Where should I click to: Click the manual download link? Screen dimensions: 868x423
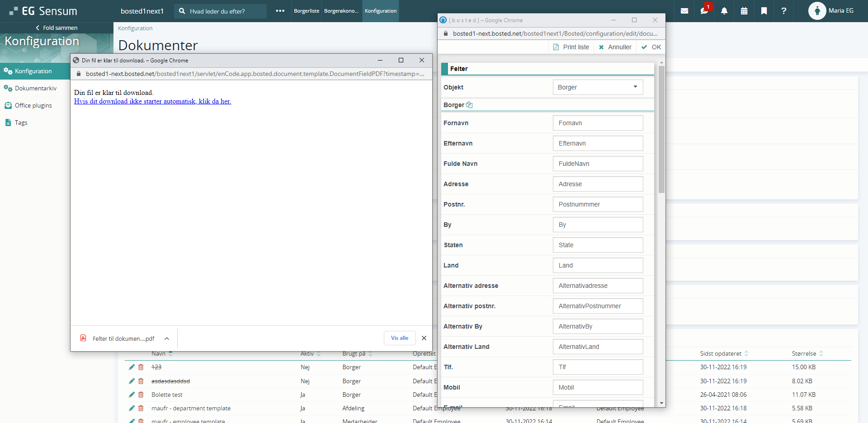[x=152, y=101]
